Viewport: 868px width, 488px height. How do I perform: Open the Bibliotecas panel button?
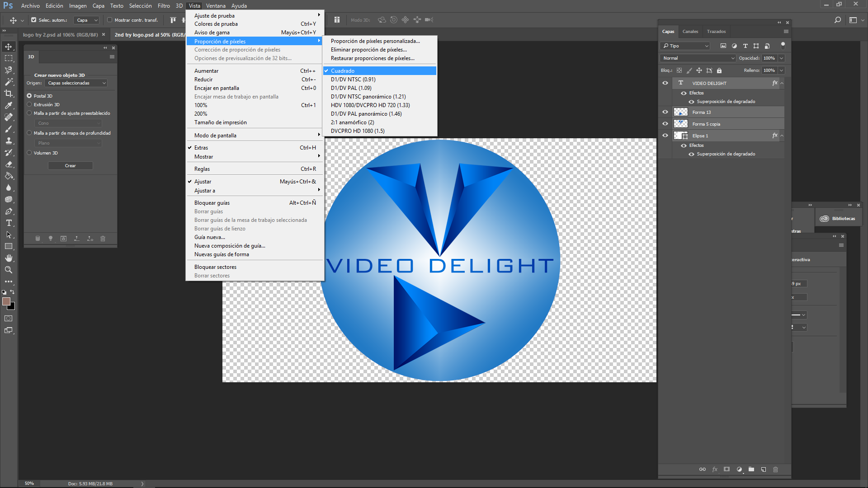pos(839,219)
